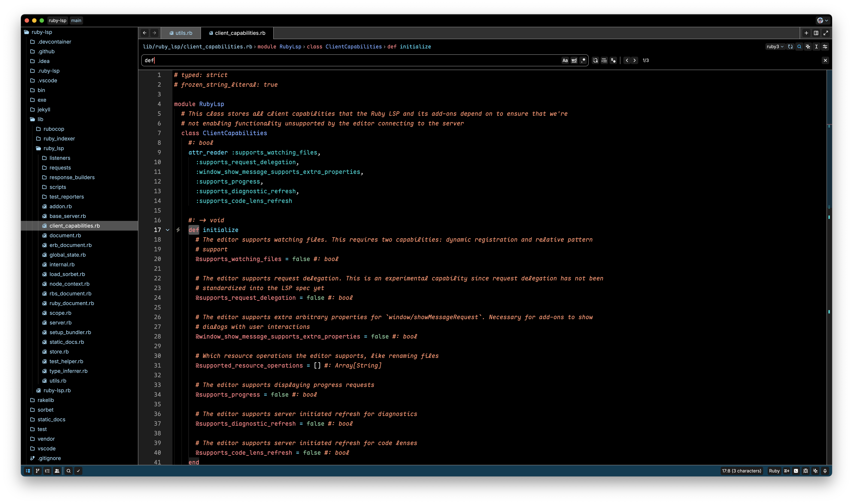Open the debugger panel bug icon
Viewport: 853px width, 504px height.
[x=805, y=471]
